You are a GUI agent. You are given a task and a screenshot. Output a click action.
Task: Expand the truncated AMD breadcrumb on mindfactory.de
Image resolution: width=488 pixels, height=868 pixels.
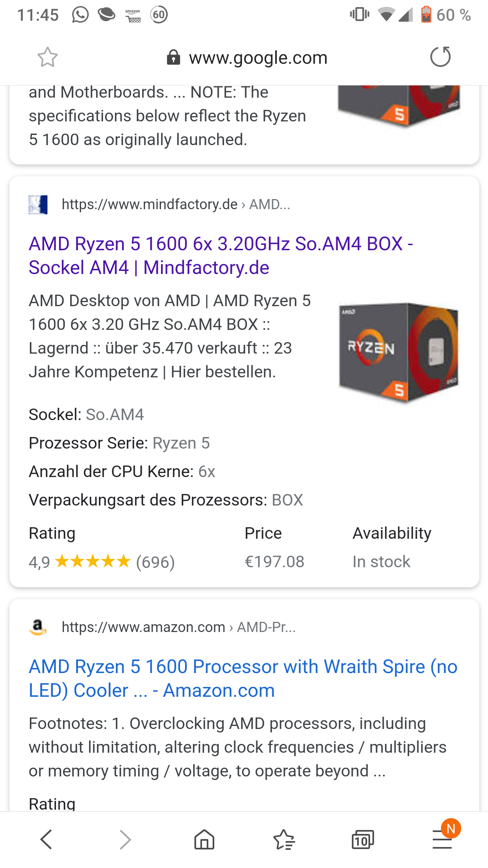click(270, 204)
